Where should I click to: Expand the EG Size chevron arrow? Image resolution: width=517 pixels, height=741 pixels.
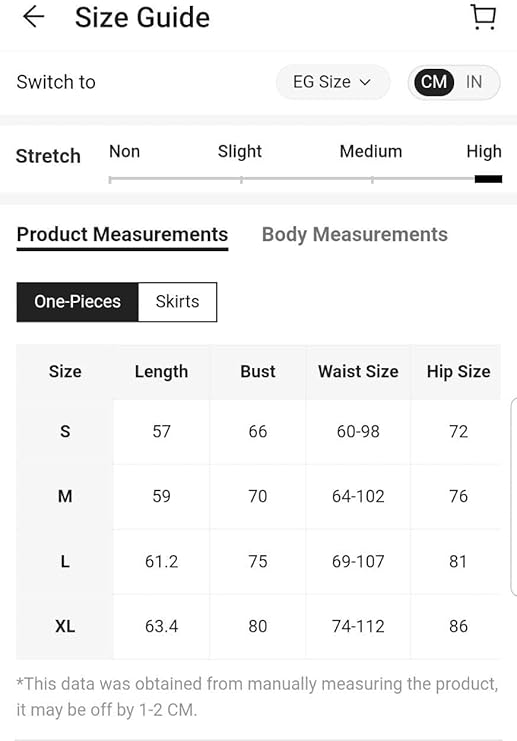click(x=365, y=82)
